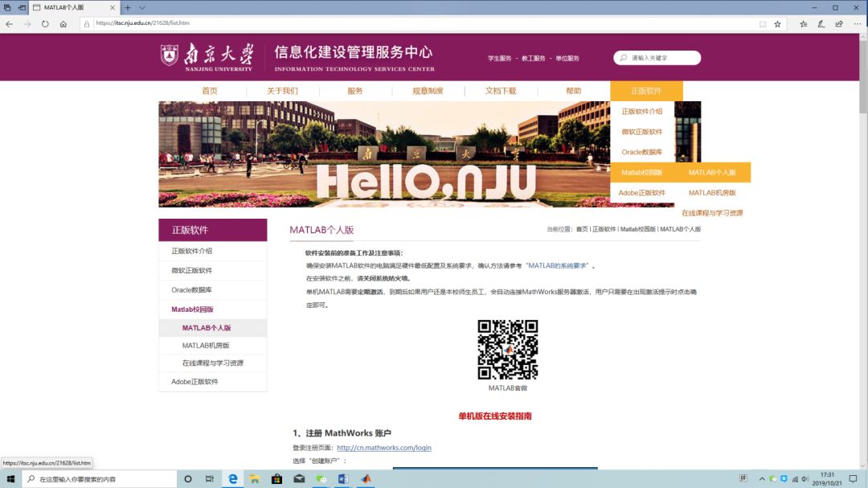Click the highlighted 正版软件 nav tab
Image resolution: width=868 pixels, height=488 pixels.
pos(646,91)
